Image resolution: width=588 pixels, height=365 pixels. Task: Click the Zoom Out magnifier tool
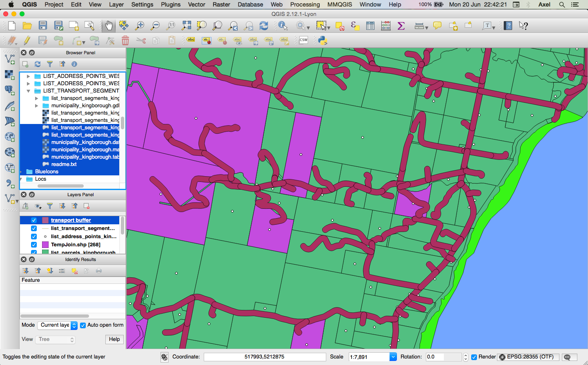[155, 26]
